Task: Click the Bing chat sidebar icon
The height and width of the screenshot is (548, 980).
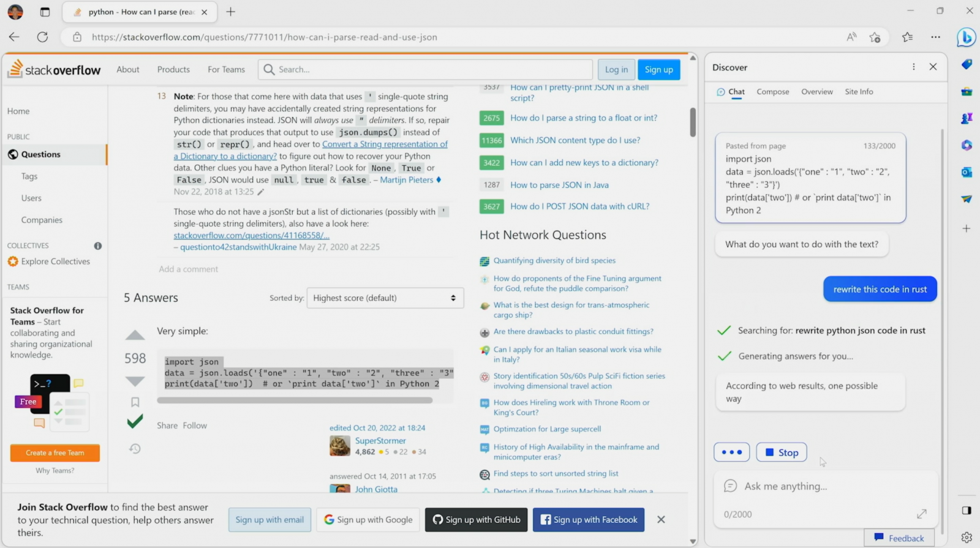Action: 967,37
